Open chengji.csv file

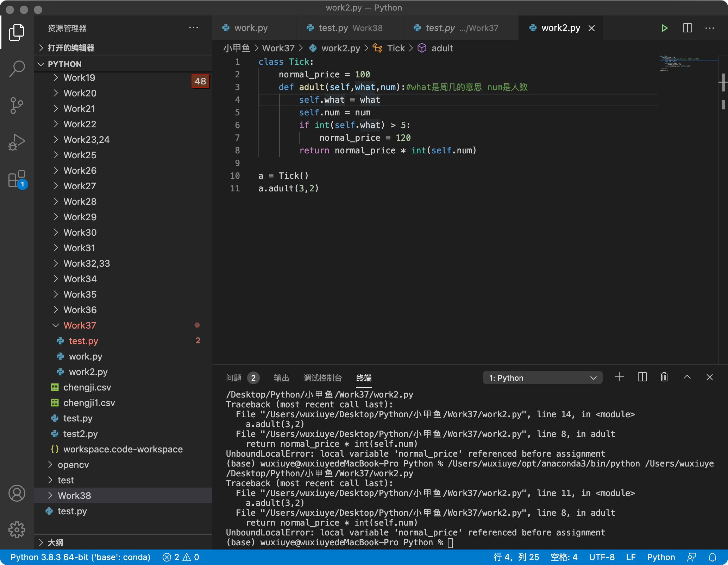[123, 387]
